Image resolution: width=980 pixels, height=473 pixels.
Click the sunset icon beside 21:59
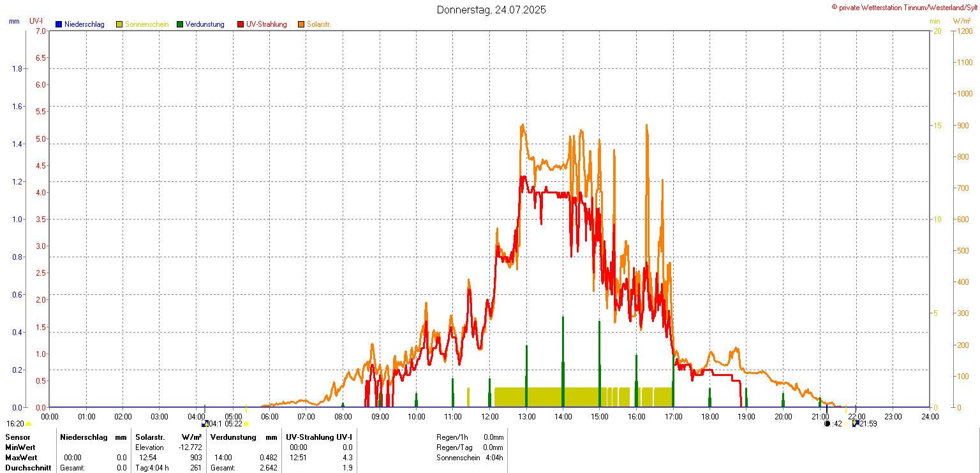tap(856, 424)
